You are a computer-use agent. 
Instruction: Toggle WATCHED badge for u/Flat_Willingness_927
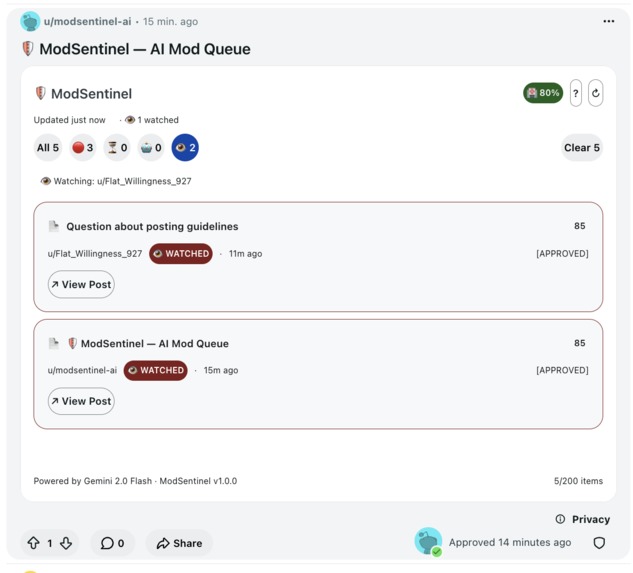tap(181, 254)
